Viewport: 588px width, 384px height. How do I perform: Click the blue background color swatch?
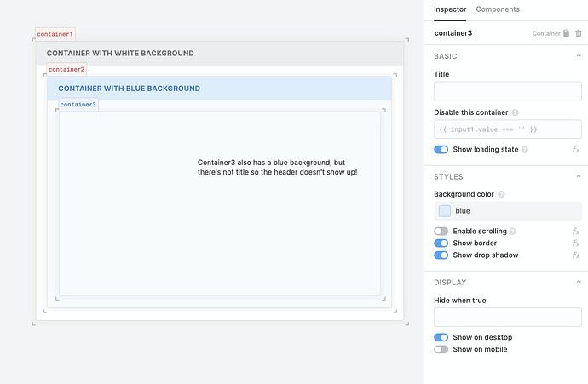[445, 211]
